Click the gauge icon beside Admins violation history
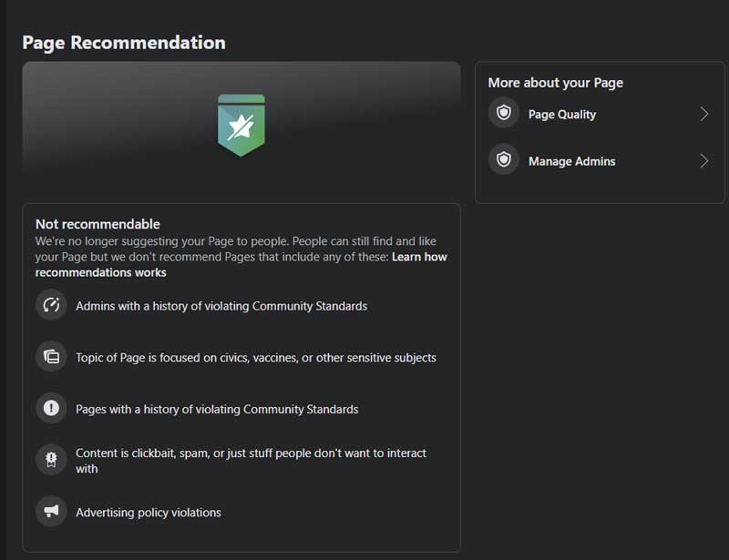This screenshot has width=729, height=560. [51, 306]
